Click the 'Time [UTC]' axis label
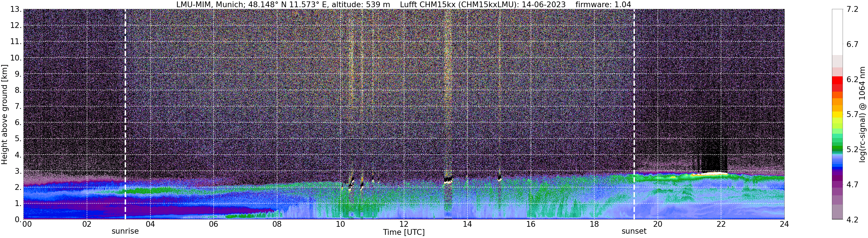Screen dimensions: 868x238 [x=404, y=232]
